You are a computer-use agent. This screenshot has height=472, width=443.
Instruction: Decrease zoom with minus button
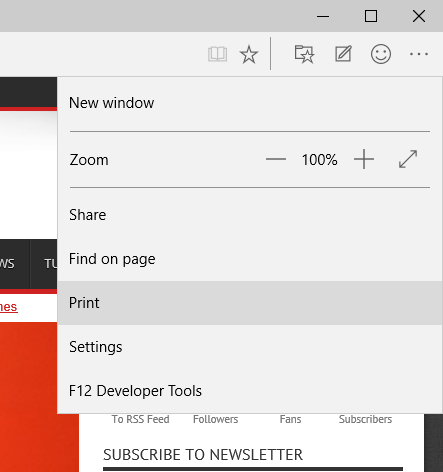pos(276,159)
